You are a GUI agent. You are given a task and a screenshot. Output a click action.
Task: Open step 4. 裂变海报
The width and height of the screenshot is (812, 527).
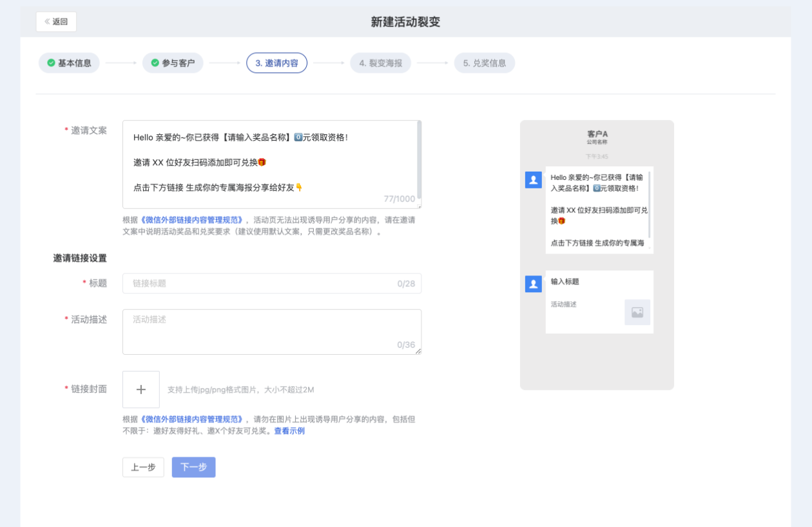point(380,63)
